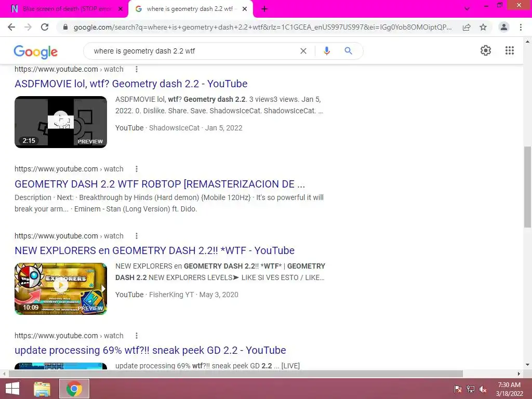This screenshot has height=399, width=532.
Task: Open the clock showing 7:30 AM
Action: [x=509, y=389]
